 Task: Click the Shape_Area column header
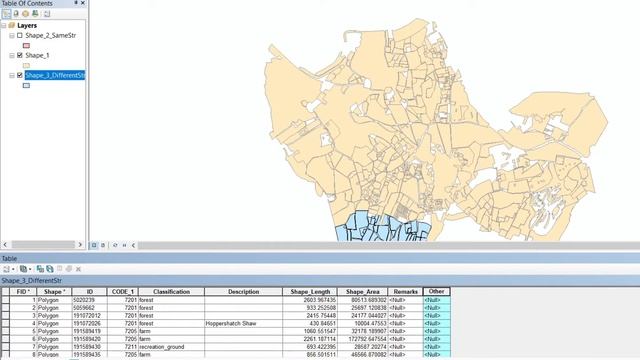(x=362, y=292)
